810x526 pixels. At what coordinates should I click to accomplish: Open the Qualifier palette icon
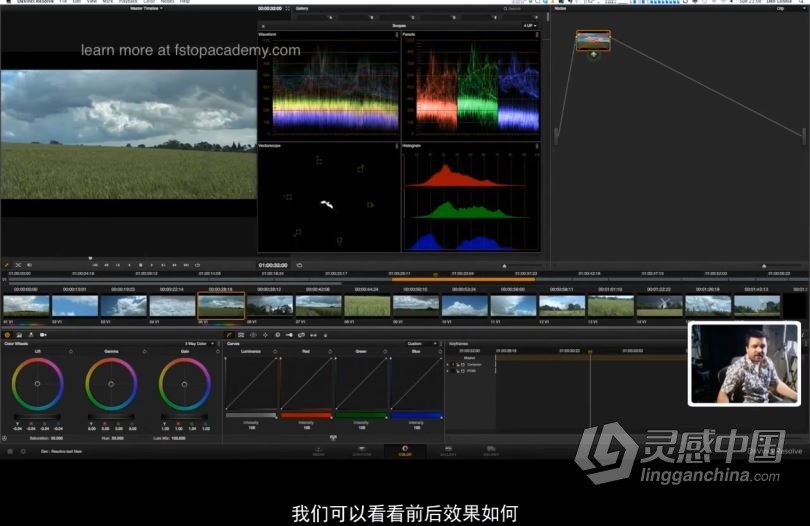point(241,335)
